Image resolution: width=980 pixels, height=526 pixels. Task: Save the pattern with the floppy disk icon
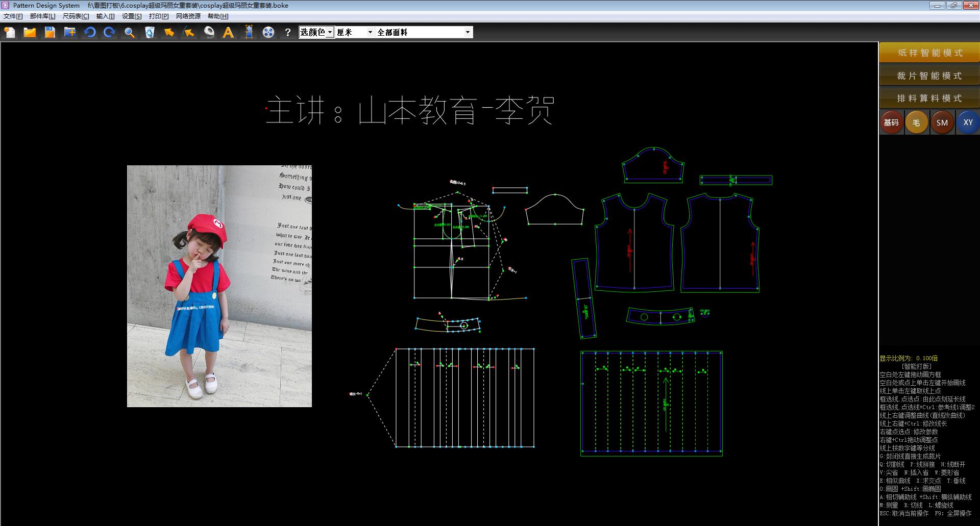[50, 33]
